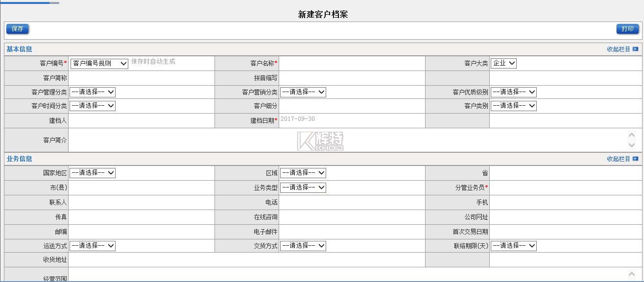The image size is (644, 282).
Task: Open the 客户编号规则 dropdown
Action: (99, 63)
